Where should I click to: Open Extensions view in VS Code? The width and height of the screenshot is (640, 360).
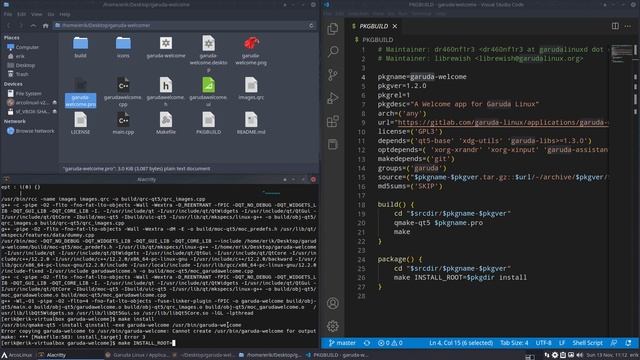coord(333,121)
